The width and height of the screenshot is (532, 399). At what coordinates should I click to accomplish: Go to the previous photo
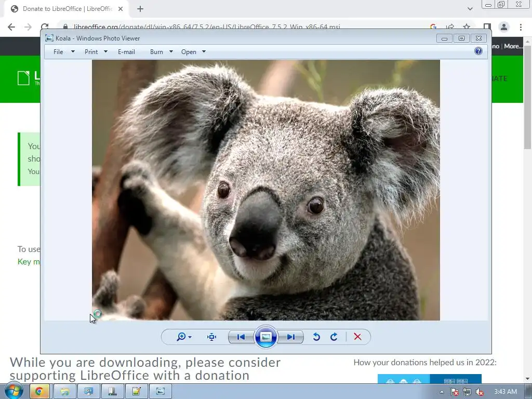pos(241,337)
